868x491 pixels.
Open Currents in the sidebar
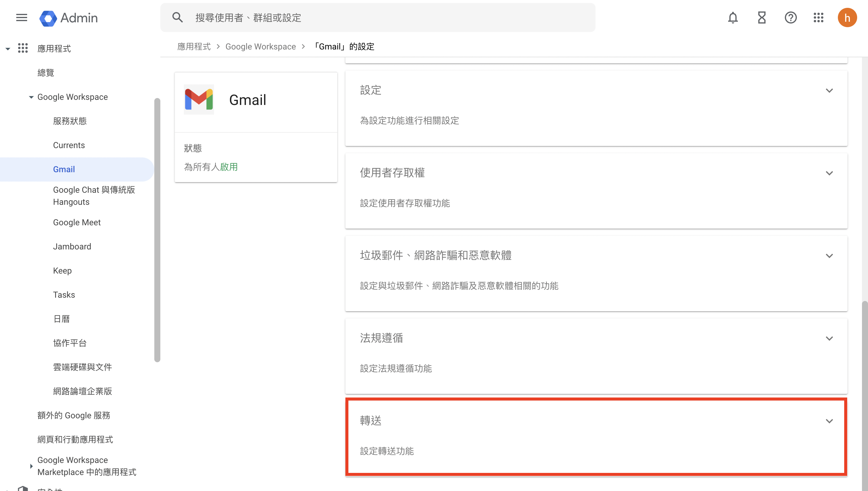coord(69,145)
